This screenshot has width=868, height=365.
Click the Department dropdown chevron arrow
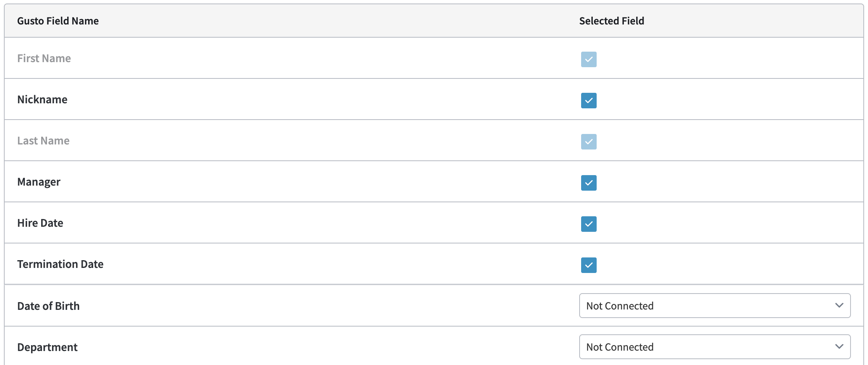839,347
